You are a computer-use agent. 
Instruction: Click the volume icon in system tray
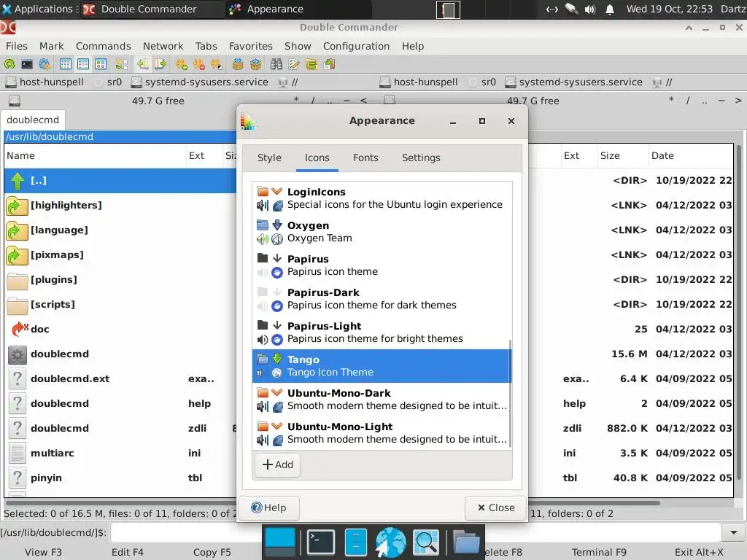[x=589, y=9]
